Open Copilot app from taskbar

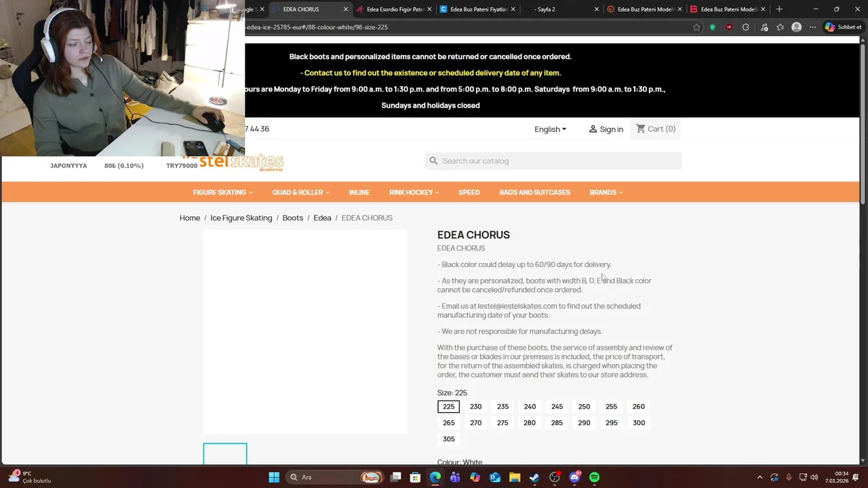475,477
